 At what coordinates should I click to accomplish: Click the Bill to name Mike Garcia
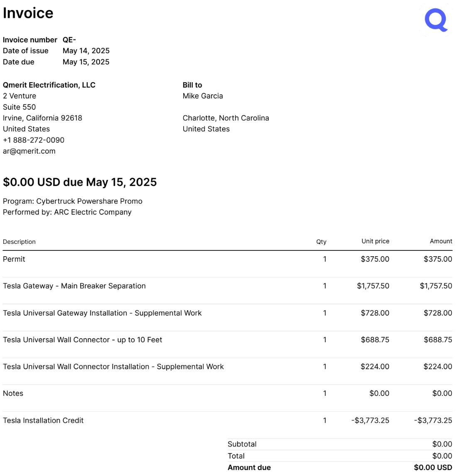203,96
